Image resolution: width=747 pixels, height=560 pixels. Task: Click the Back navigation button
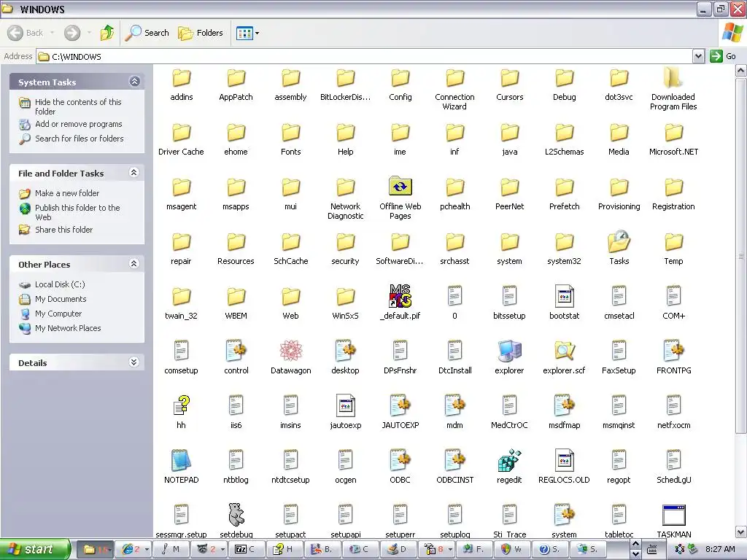(x=26, y=33)
